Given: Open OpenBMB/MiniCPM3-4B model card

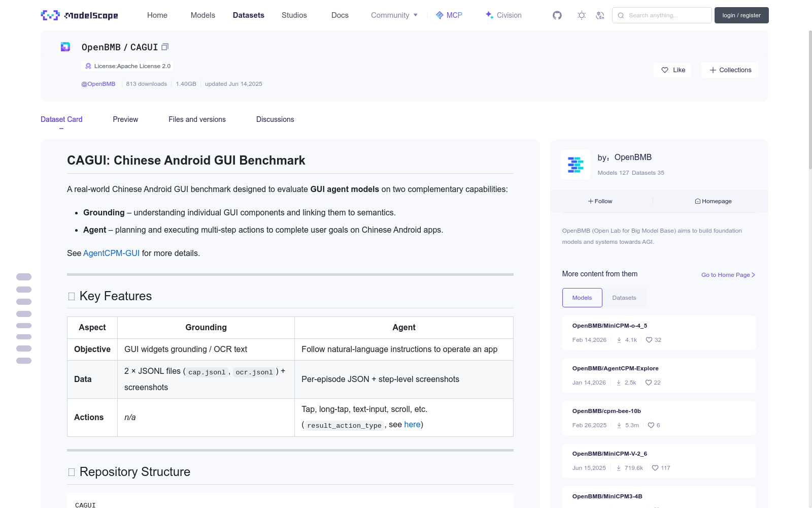Looking at the screenshot, I should [x=659, y=497].
